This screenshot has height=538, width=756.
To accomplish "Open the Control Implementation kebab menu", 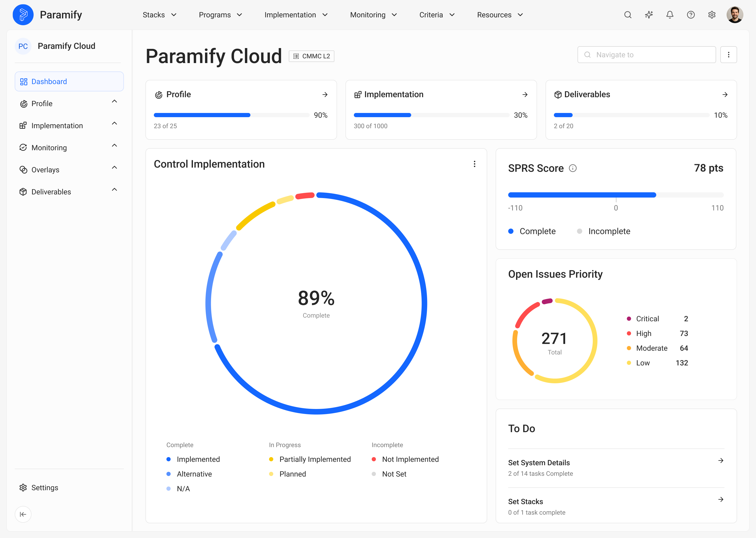I will pyautogui.click(x=474, y=164).
